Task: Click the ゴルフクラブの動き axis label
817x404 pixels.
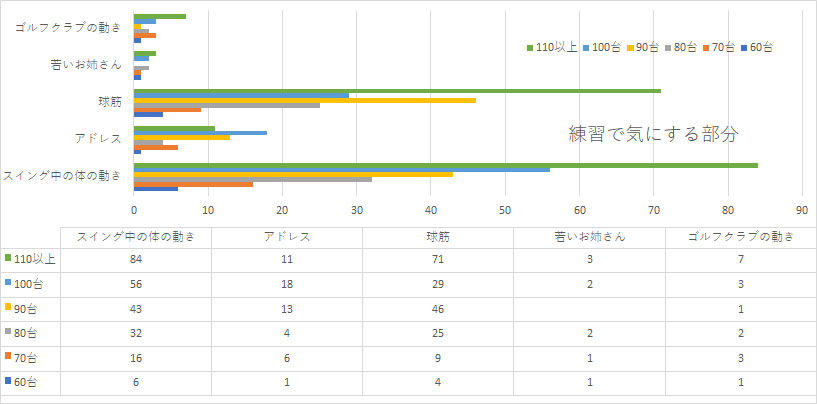Action: 68,28
